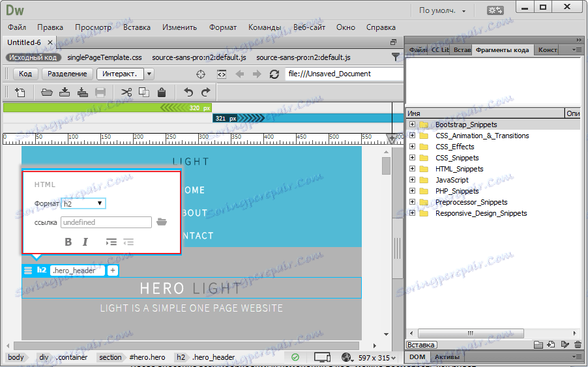This screenshot has height=367, width=588.
Task: Open a file with the folder icon
Action: point(46,92)
